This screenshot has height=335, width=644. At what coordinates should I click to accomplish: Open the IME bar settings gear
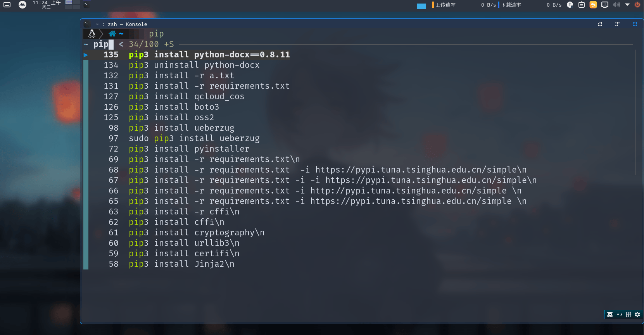click(x=637, y=314)
